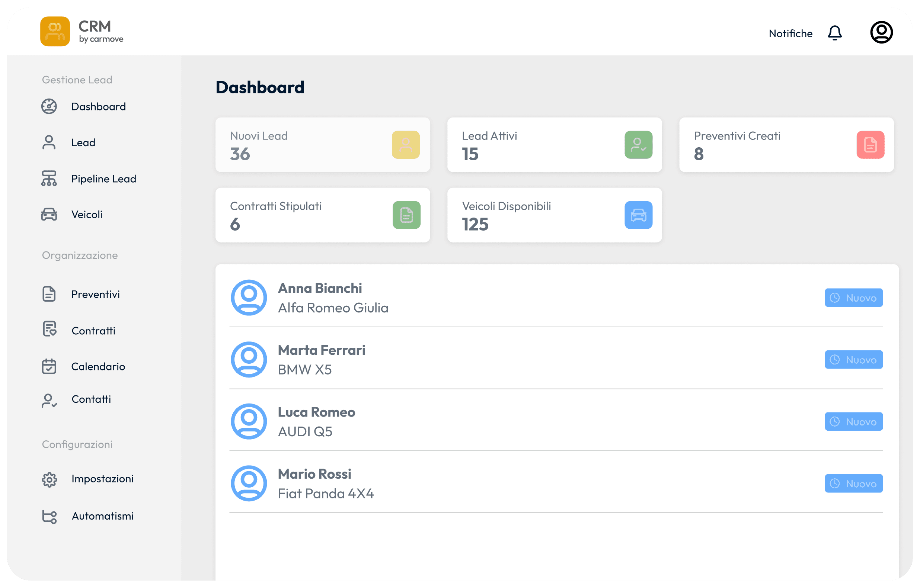Viewport: 920px width, 588px height.
Task: Select Calendario from the sidebar
Action: click(x=98, y=367)
